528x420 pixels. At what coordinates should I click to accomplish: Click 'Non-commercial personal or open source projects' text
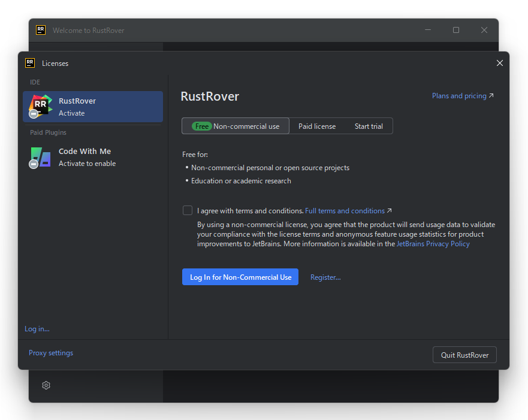tap(270, 168)
